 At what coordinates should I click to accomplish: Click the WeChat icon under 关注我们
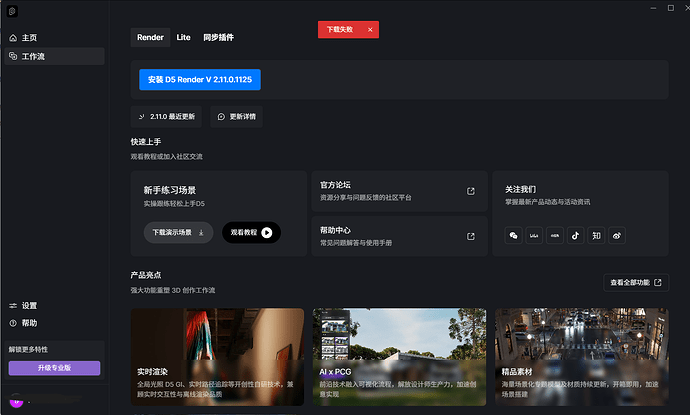click(514, 235)
